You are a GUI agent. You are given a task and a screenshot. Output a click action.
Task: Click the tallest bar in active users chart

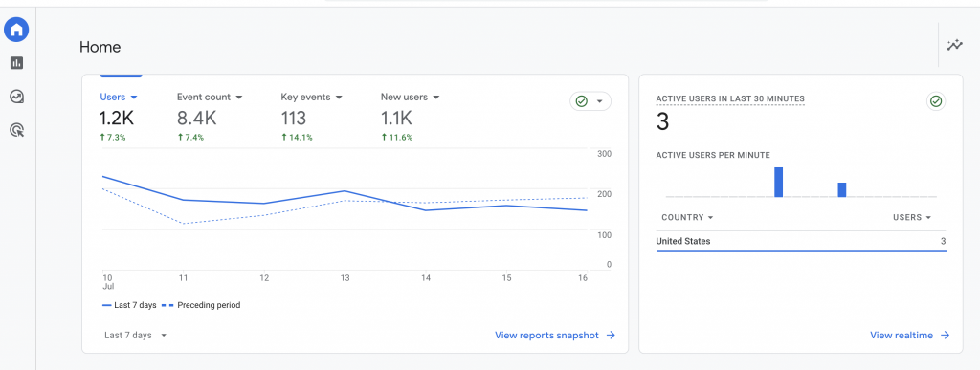pos(779,183)
